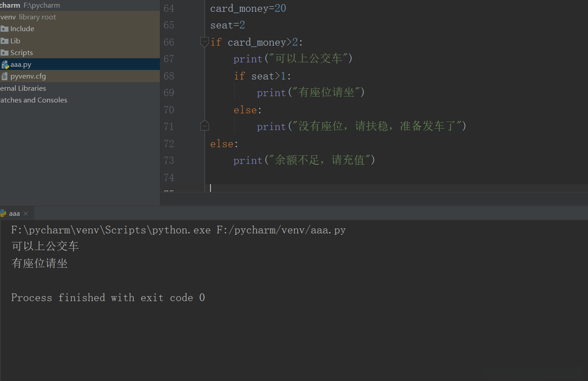588x381 pixels.
Task: Collapse the code block at line 66
Action: 205,42
